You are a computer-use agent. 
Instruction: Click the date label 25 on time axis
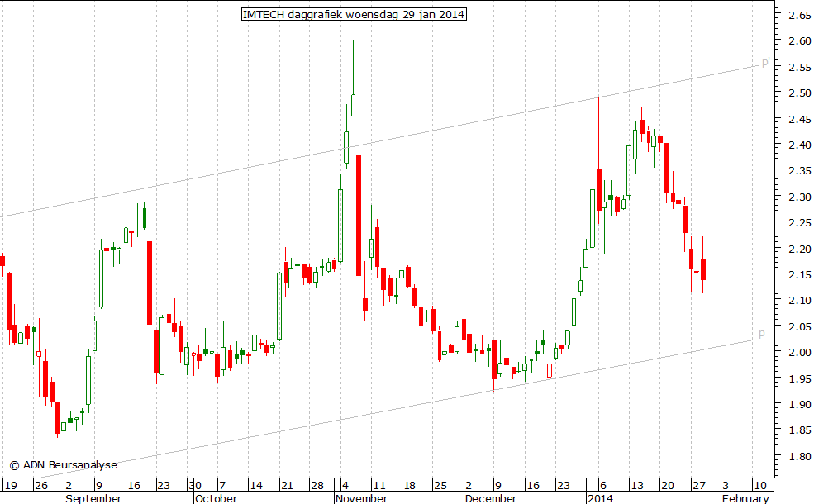[x=440, y=485]
